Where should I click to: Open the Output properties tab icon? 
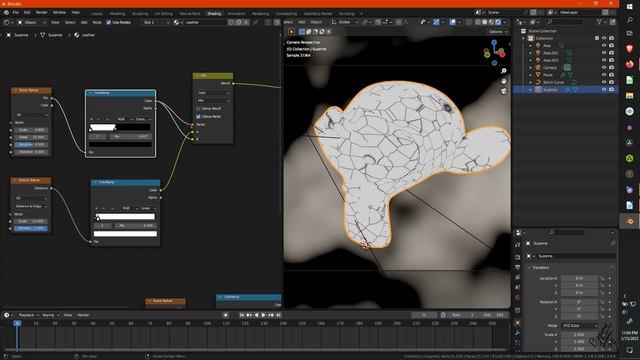tap(518, 267)
